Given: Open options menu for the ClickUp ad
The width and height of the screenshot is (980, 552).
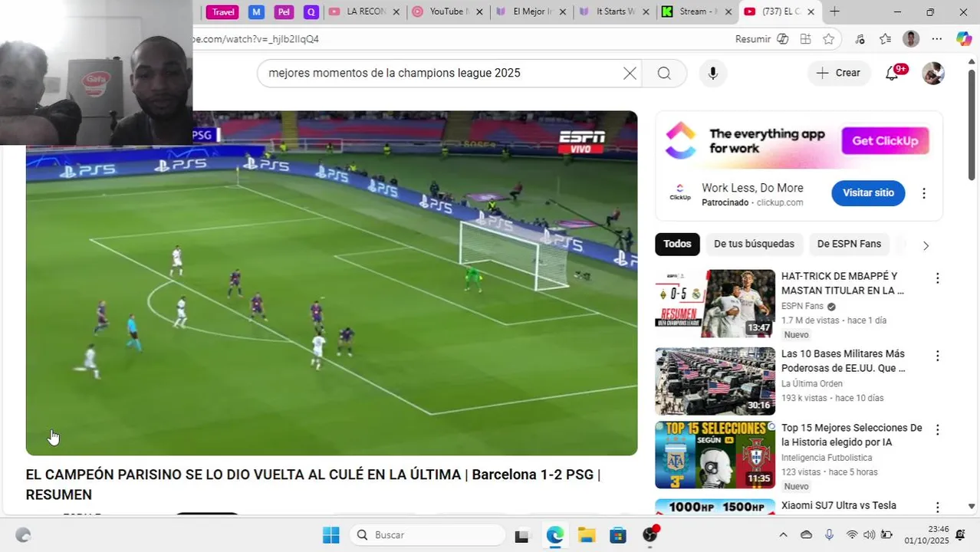Looking at the screenshot, I should (x=924, y=193).
